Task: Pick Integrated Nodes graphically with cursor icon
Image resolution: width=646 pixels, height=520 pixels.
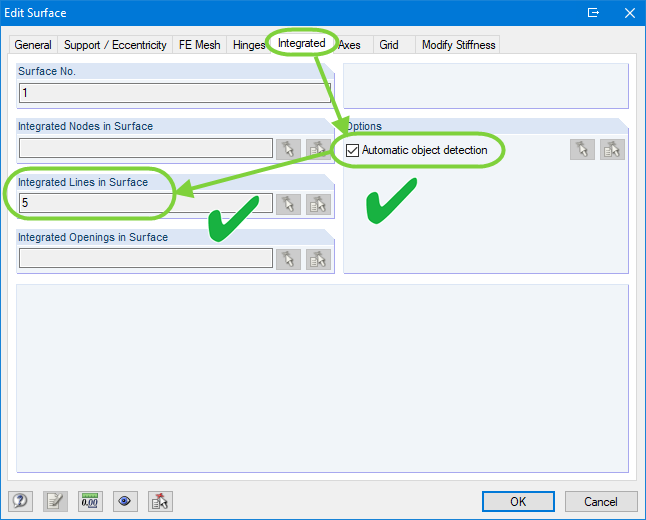Action: (288, 149)
